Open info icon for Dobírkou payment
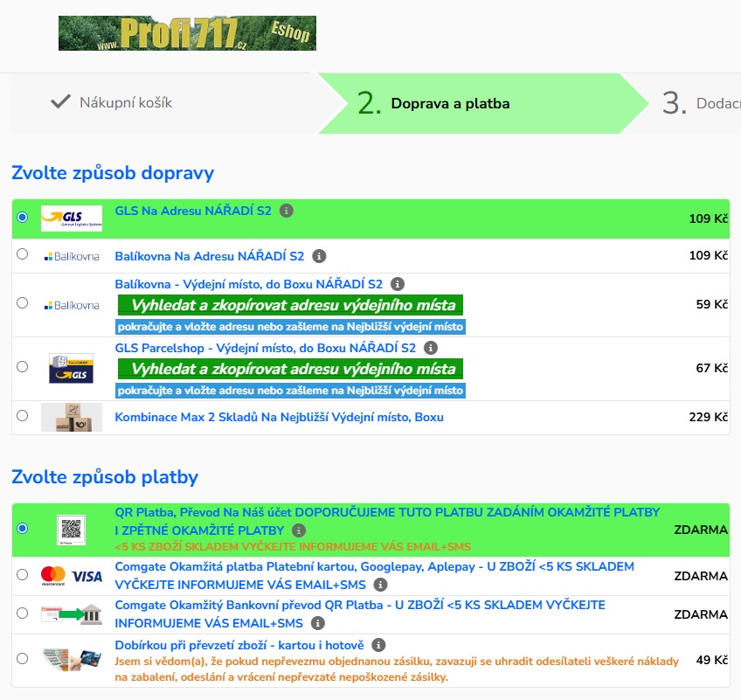 378,645
